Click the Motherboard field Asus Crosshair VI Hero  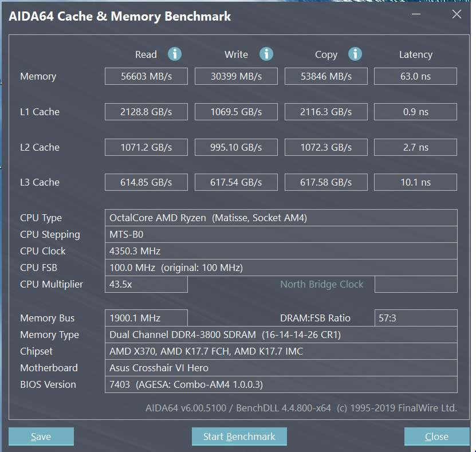pyautogui.click(x=281, y=368)
